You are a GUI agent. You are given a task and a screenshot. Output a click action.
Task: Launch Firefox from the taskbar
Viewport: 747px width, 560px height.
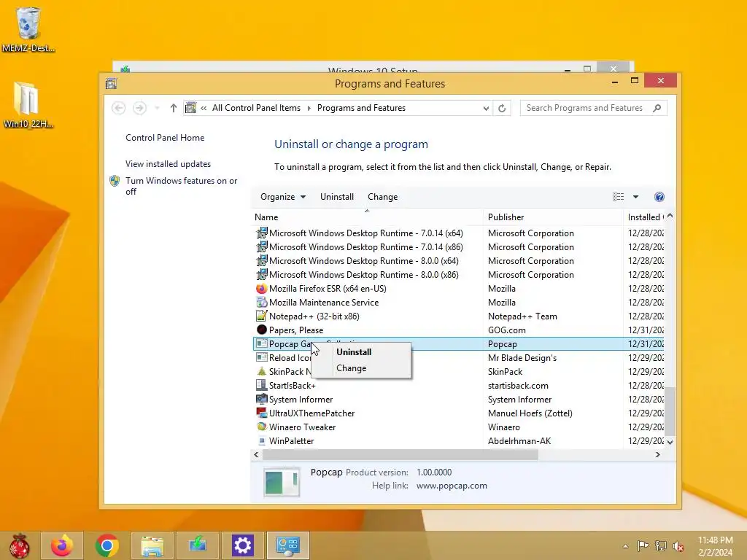(62, 545)
